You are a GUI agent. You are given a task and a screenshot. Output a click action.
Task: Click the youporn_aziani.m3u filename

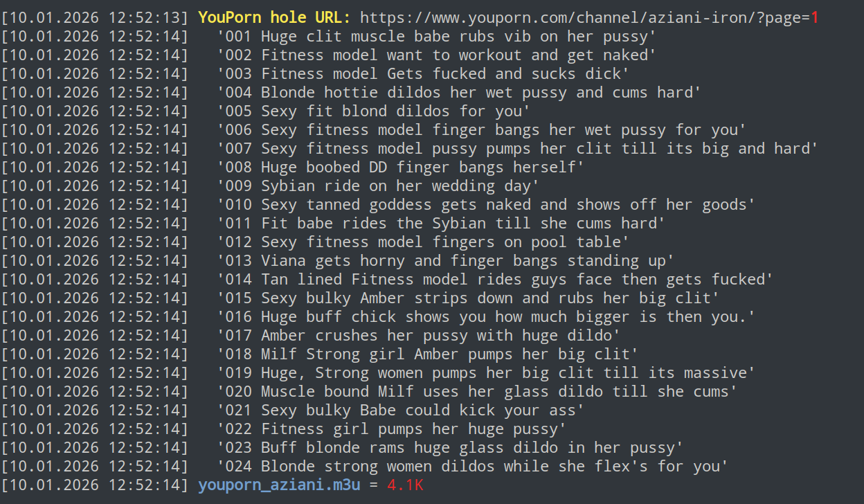coord(279,485)
